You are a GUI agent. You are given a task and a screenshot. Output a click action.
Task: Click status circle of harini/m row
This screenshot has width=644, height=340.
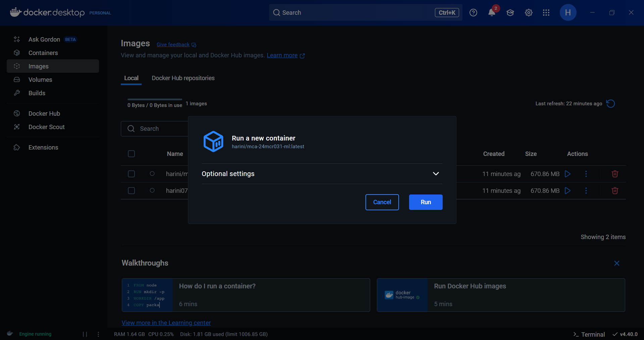click(x=152, y=173)
